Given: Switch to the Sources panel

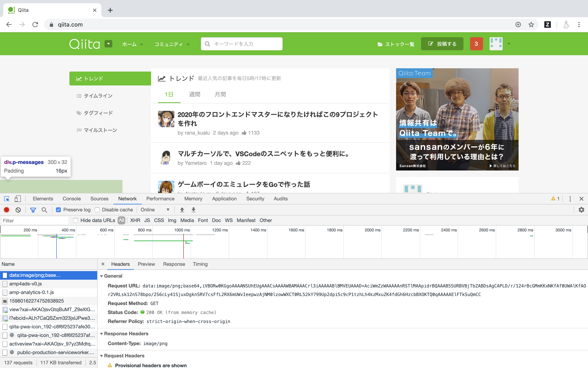Looking at the screenshot, I should pyautogui.click(x=99, y=199).
